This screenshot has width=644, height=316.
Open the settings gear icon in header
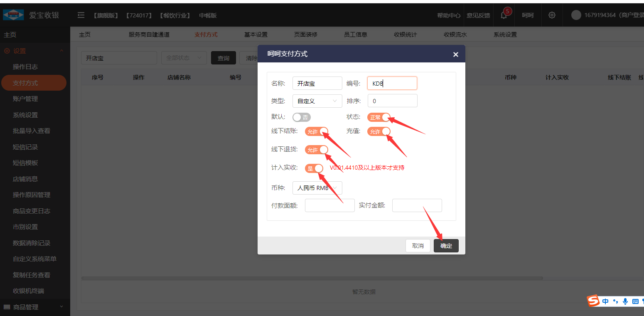pos(552,15)
